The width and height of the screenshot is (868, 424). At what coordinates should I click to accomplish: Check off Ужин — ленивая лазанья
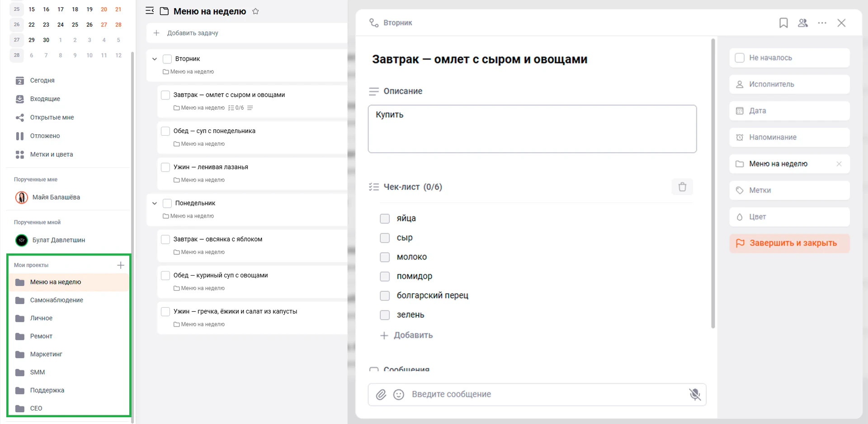pyautogui.click(x=165, y=167)
